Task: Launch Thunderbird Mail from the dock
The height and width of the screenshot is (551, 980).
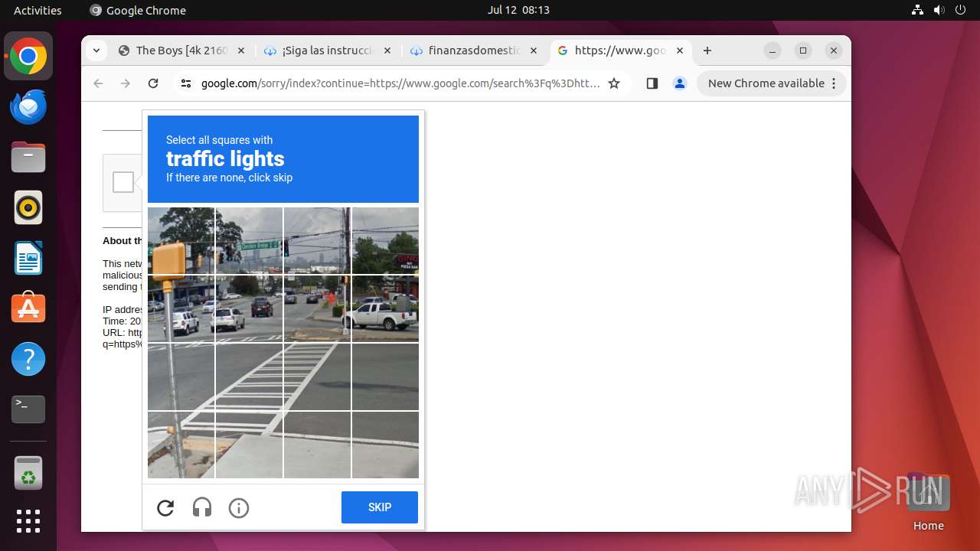Action: [28, 107]
